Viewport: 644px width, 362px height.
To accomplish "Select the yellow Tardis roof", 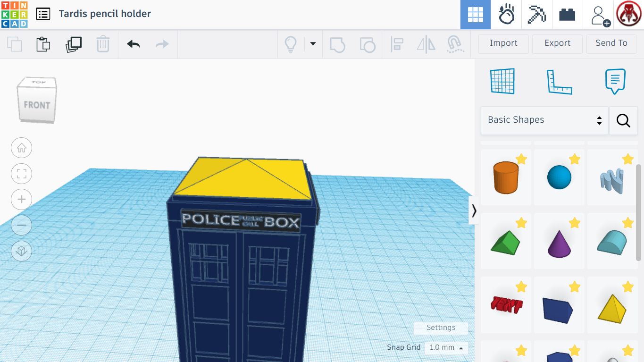I will [243, 178].
